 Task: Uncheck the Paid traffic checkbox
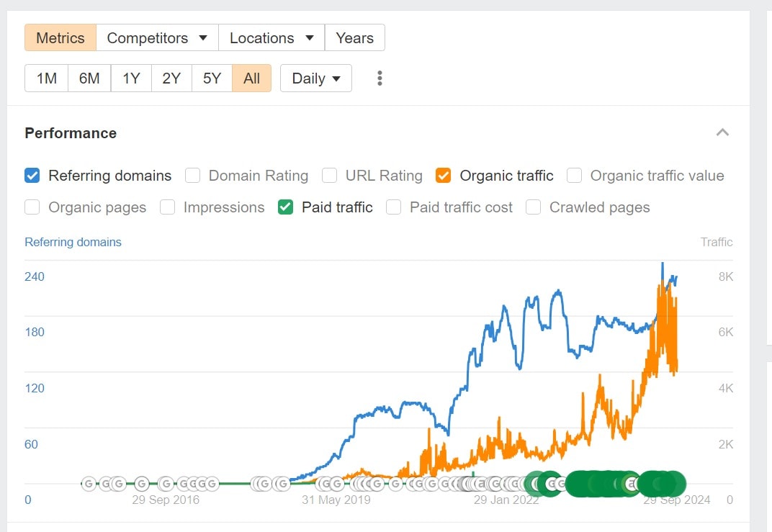(285, 207)
